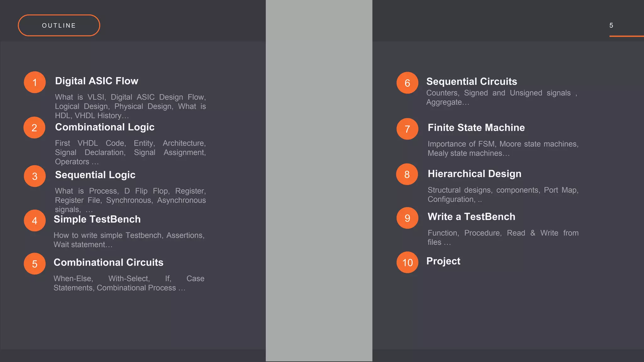Select the Combinational Logic heading

(105, 127)
